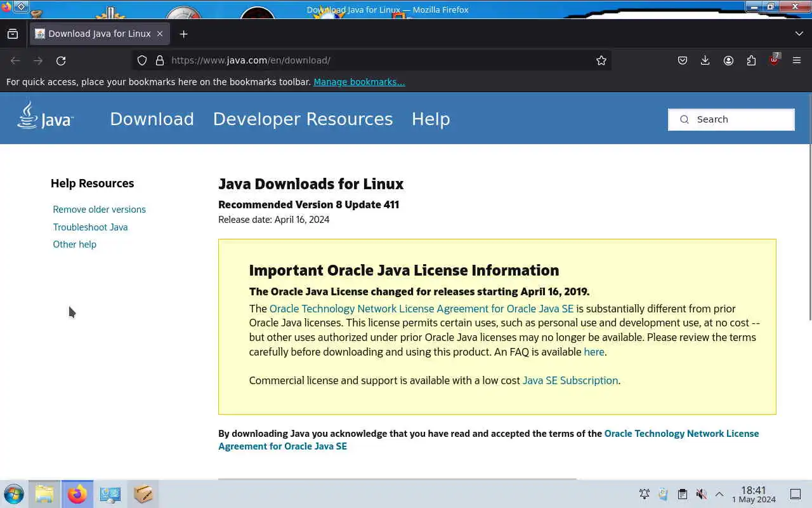Reload the current page
Viewport: 812px width, 508px height.
[61, 60]
